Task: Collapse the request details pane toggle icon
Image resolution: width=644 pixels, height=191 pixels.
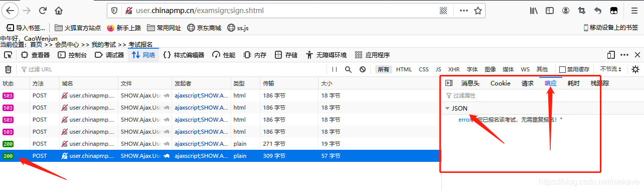Action: [x=449, y=83]
